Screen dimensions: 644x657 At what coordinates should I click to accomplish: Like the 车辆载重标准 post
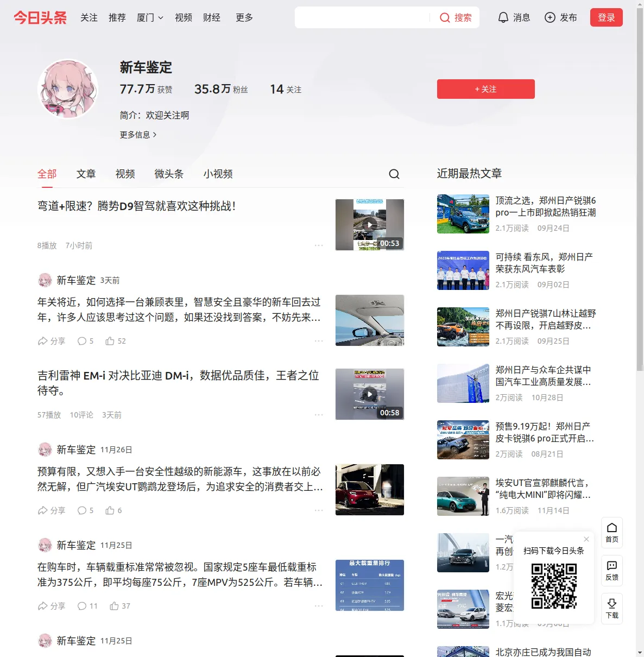120,606
